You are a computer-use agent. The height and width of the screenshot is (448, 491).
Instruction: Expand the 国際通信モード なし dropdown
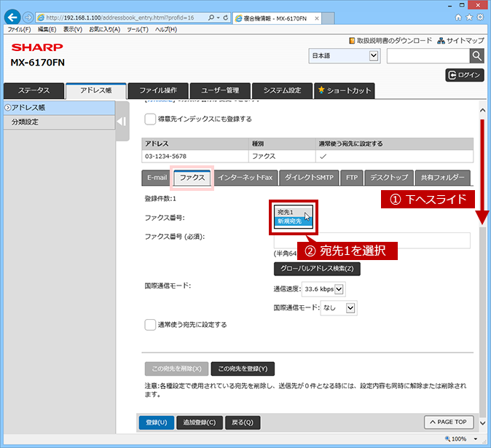pos(339,308)
